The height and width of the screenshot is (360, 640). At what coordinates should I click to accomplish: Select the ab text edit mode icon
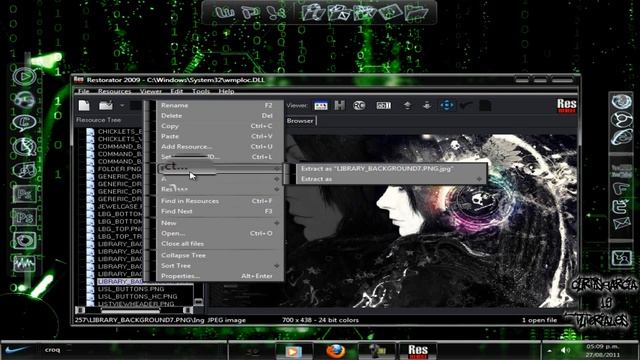pos(383,106)
